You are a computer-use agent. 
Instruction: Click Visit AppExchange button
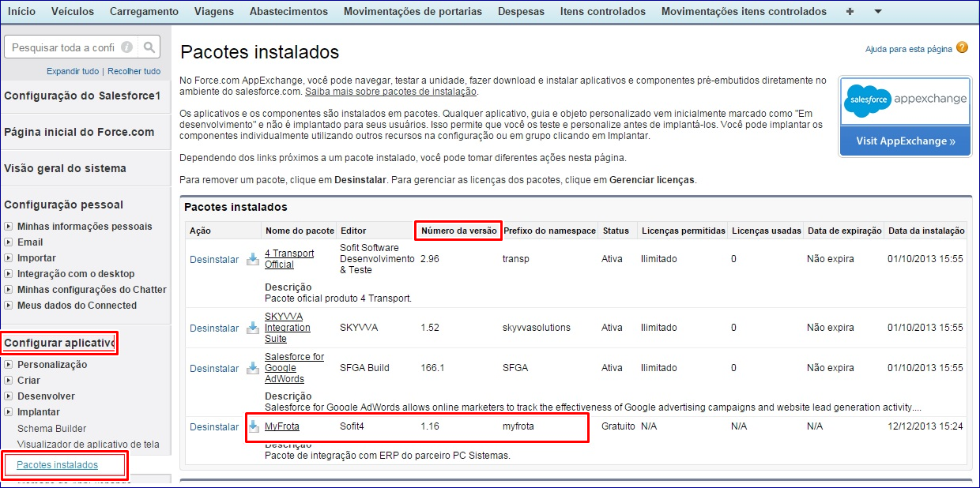[906, 141]
